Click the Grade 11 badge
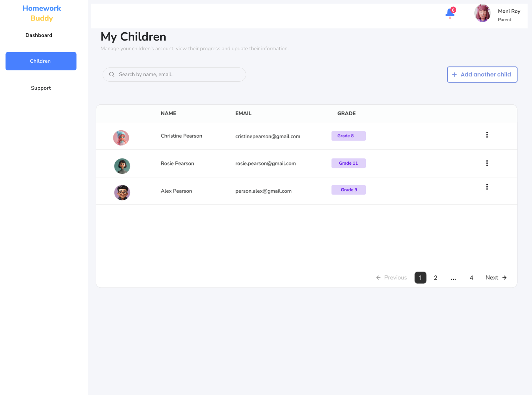Viewport: 532px width, 395px height. click(348, 163)
